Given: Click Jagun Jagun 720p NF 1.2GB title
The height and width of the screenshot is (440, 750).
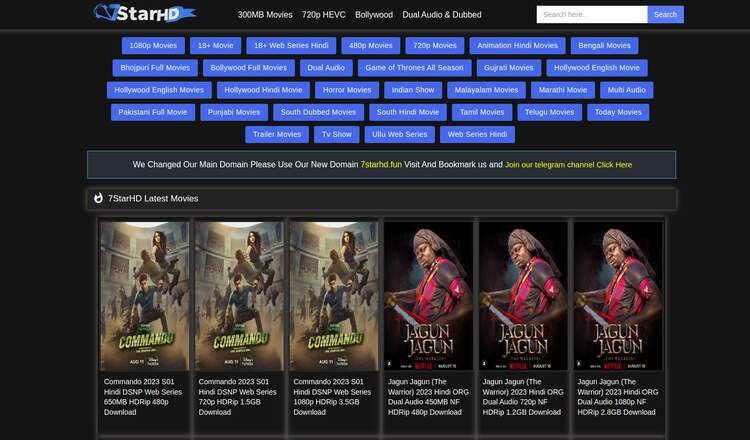Looking at the screenshot, I should click(523, 397).
